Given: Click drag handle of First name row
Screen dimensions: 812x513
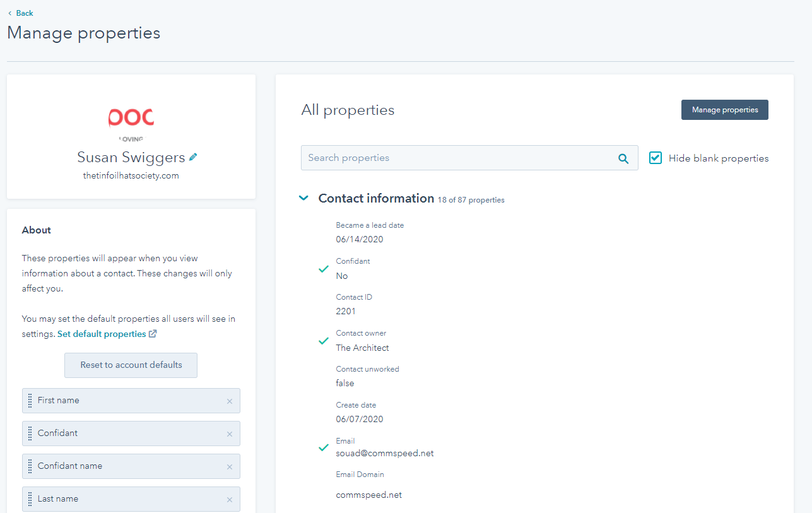Looking at the screenshot, I should click(x=30, y=401).
